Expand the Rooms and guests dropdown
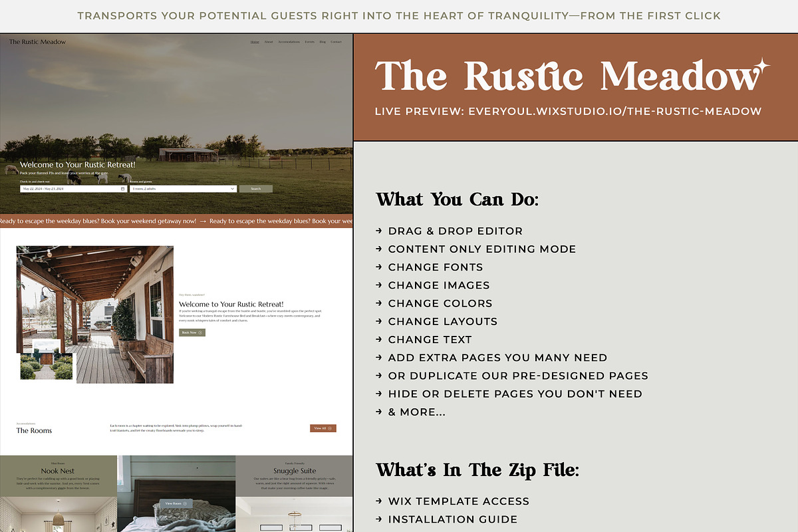Viewport: 798px width, 532px height. point(183,189)
